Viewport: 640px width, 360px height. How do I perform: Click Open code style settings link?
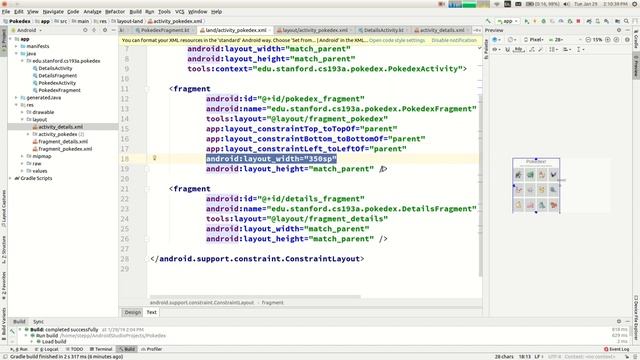click(x=397, y=40)
